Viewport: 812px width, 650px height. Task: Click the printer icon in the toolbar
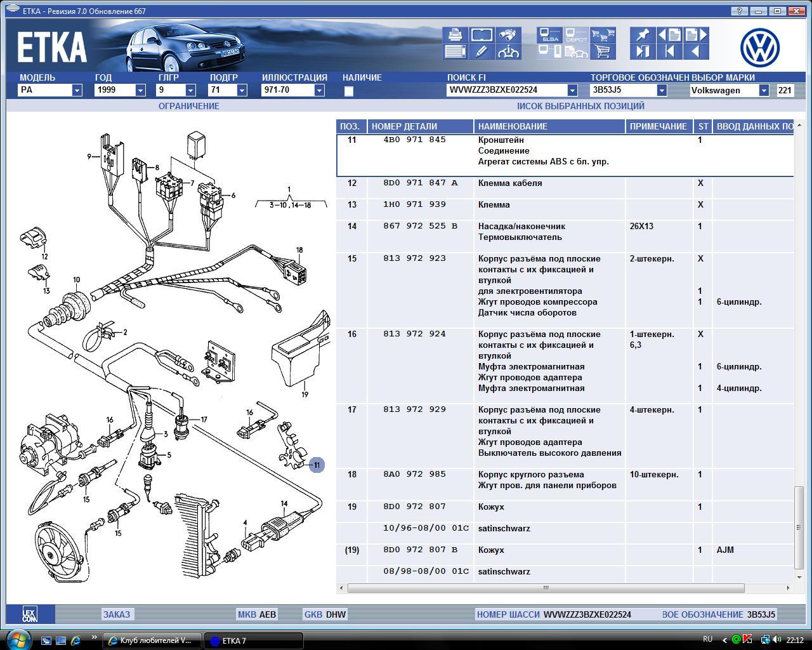point(455,35)
